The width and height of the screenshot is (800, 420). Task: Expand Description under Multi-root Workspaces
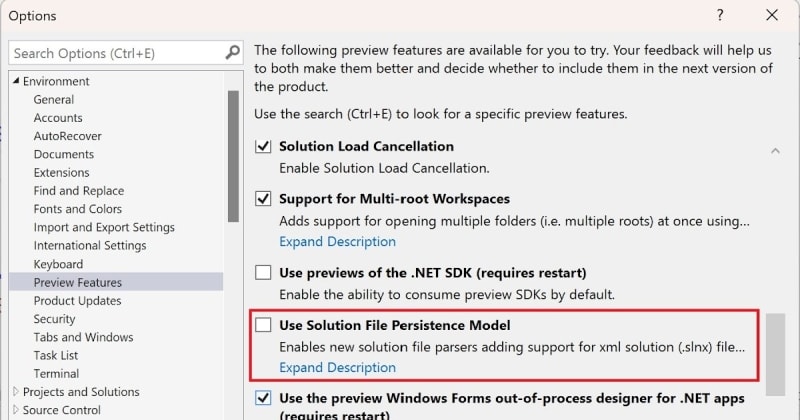click(x=337, y=241)
